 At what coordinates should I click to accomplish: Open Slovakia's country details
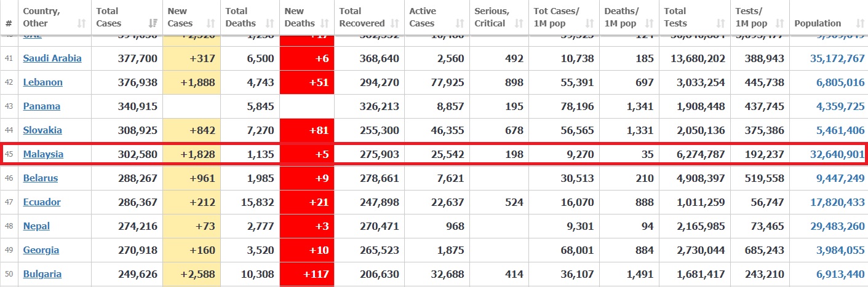coord(42,130)
